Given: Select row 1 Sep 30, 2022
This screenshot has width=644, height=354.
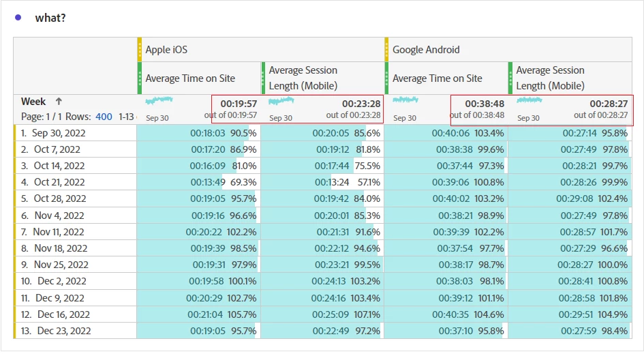Looking at the screenshot, I should [75, 133].
